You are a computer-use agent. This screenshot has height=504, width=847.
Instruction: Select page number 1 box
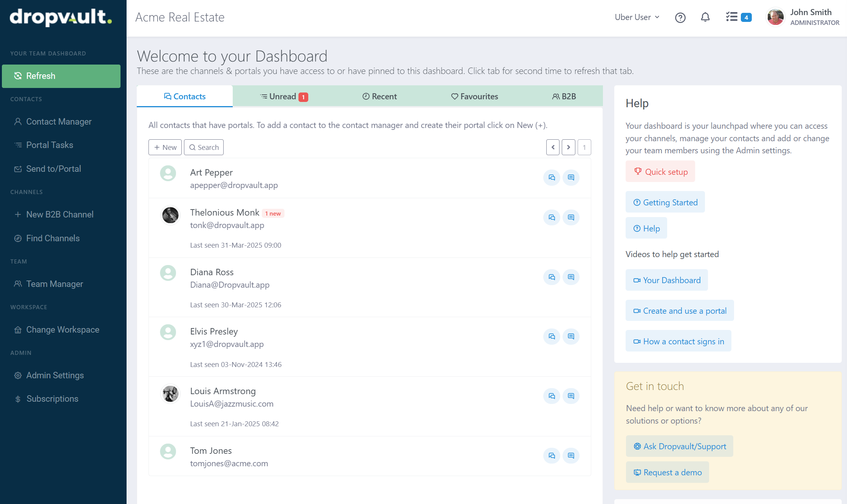tap(584, 147)
